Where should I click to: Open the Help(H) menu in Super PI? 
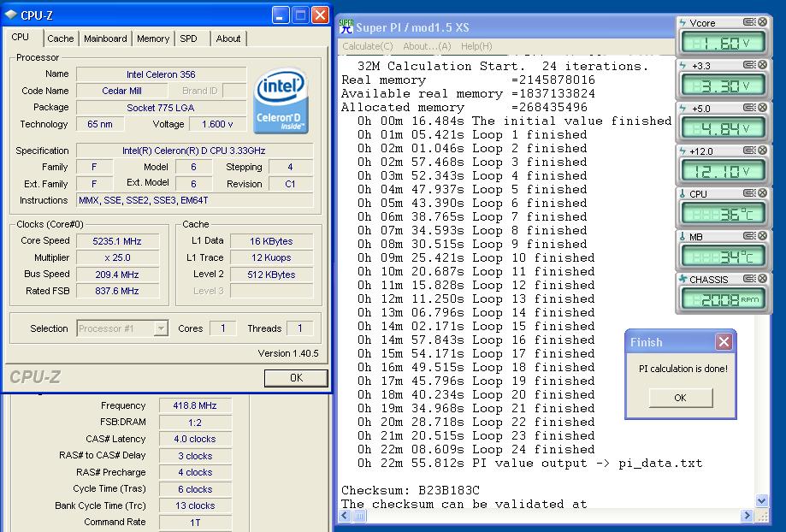(476, 46)
